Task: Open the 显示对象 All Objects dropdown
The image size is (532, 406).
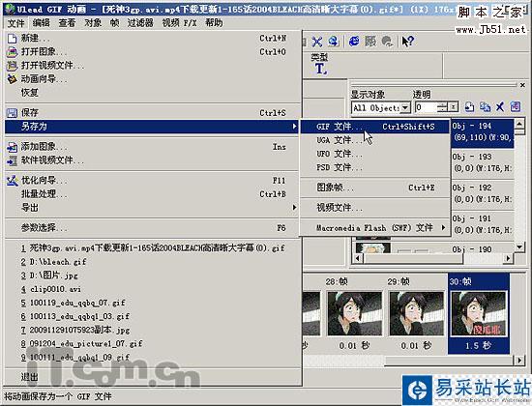Action: [x=404, y=108]
